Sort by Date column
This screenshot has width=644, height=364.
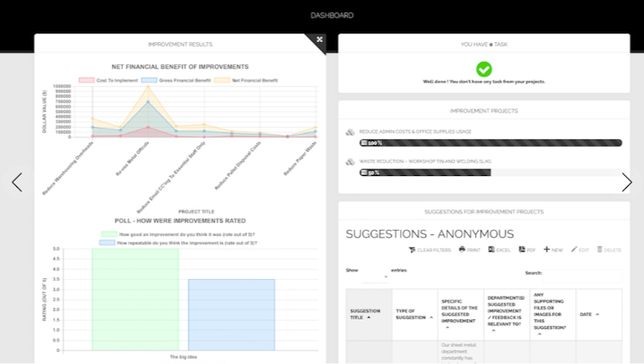tap(598, 315)
